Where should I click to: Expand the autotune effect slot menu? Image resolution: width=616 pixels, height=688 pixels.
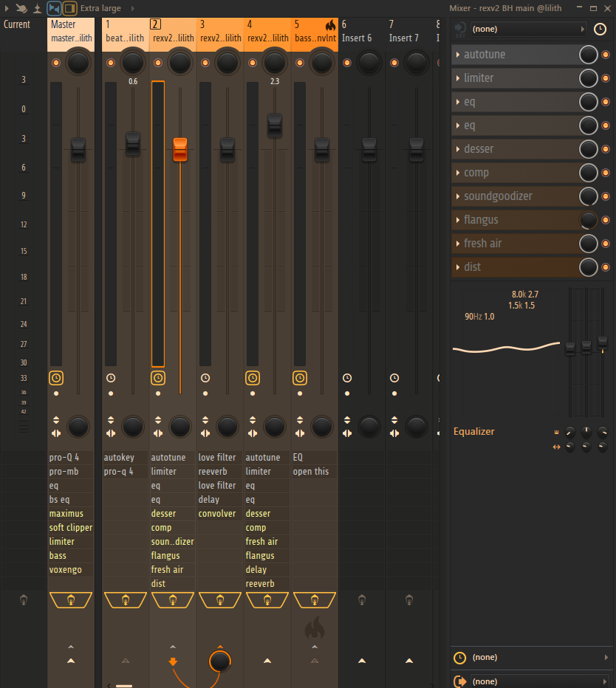tap(458, 55)
